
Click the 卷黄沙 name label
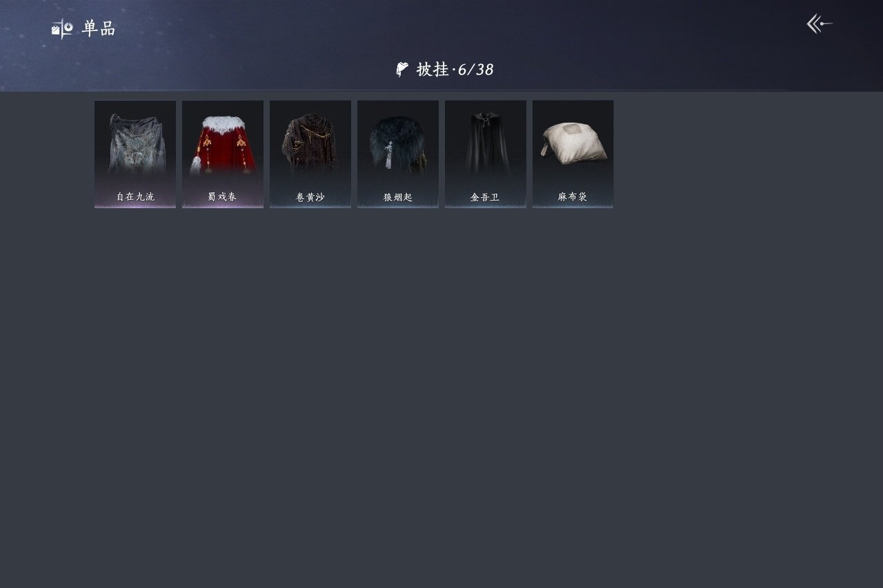click(x=310, y=197)
